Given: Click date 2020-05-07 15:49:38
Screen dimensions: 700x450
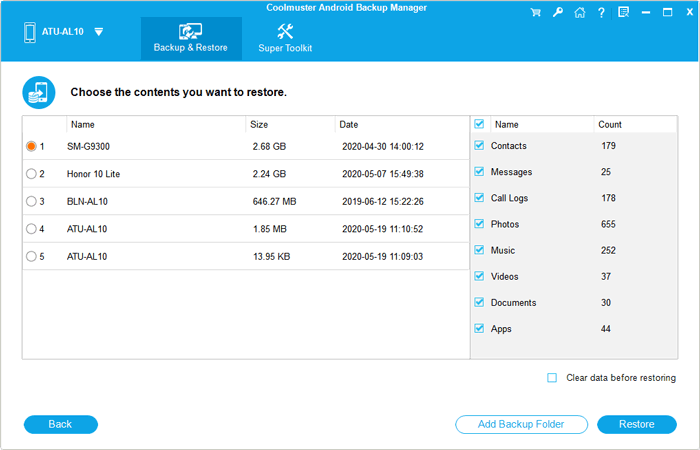Looking at the screenshot, I should pyautogui.click(x=383, y=174).
